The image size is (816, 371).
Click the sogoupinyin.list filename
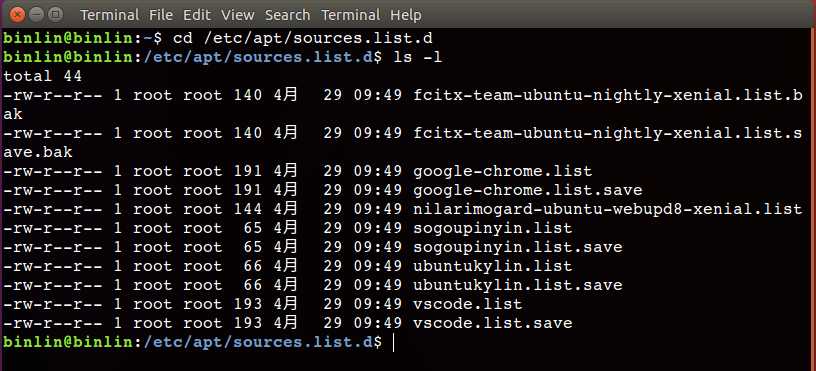pyautogui.click(x=493, y=228)
